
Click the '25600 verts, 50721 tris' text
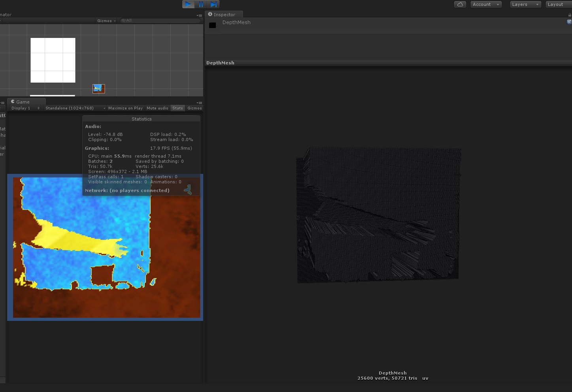[387, 378]
